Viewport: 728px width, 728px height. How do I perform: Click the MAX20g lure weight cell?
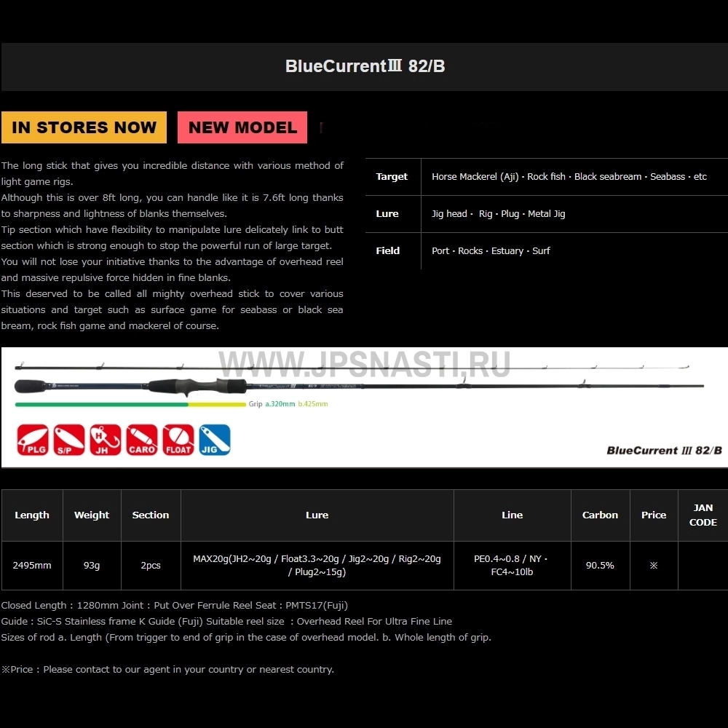tap(317, 566)
